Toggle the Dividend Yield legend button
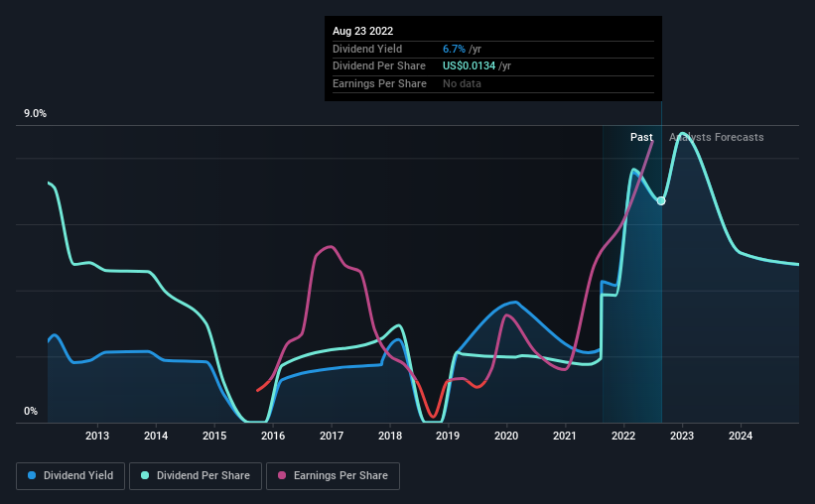This screenshot has height=504, width=815. (70, 476)
